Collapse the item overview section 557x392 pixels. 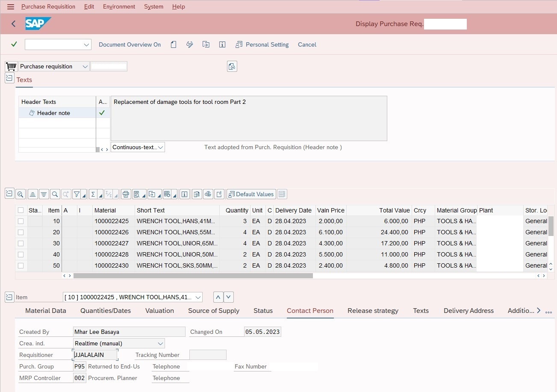tap(9, 193)
